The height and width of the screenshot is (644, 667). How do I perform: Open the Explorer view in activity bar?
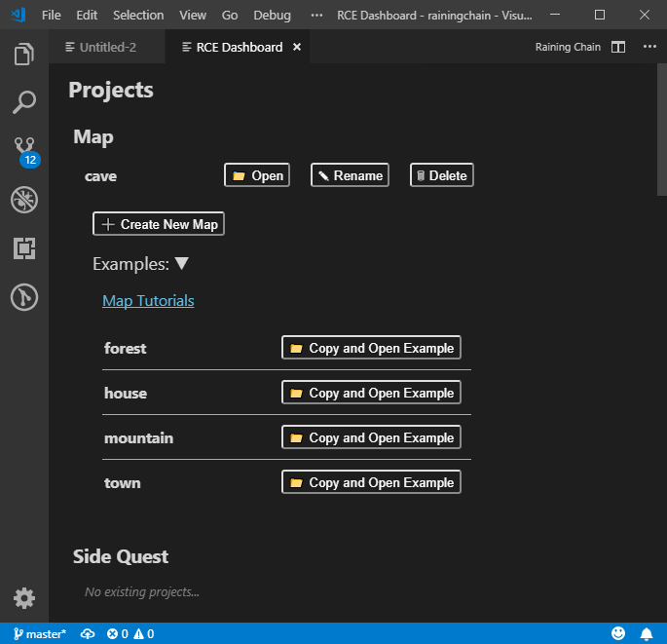pyautogui.click(x=23, y=54)
